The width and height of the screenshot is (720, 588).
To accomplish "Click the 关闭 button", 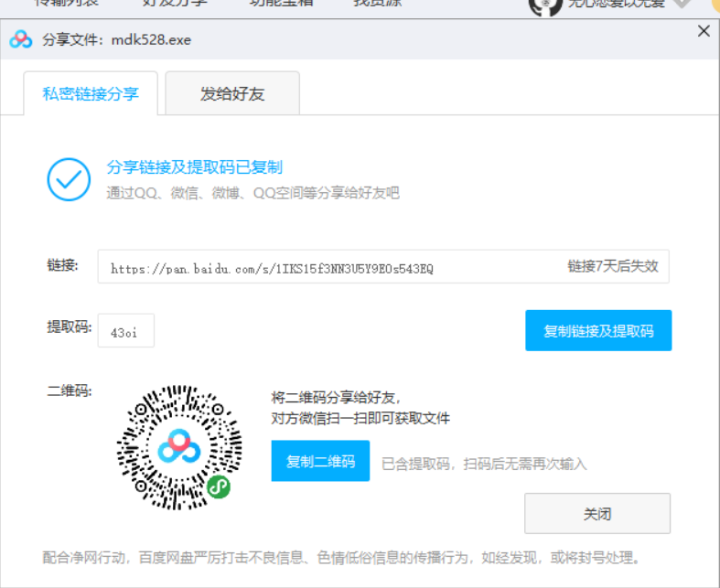I will coord(596,514).
